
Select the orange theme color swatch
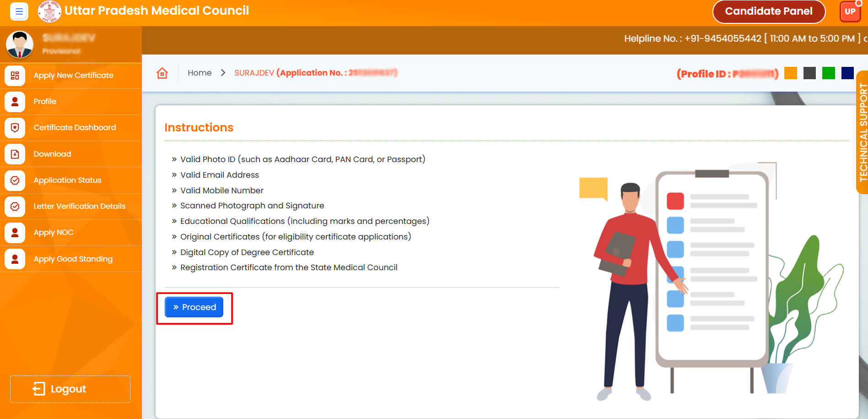tap(790, 73)
